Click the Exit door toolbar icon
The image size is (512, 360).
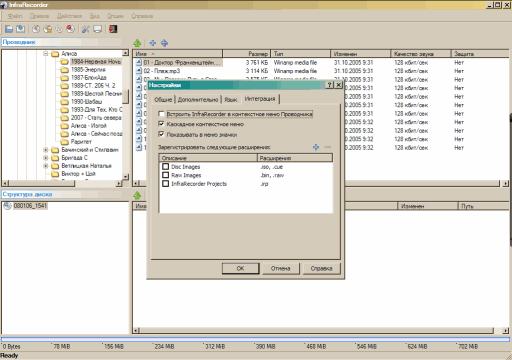(113, 29)
